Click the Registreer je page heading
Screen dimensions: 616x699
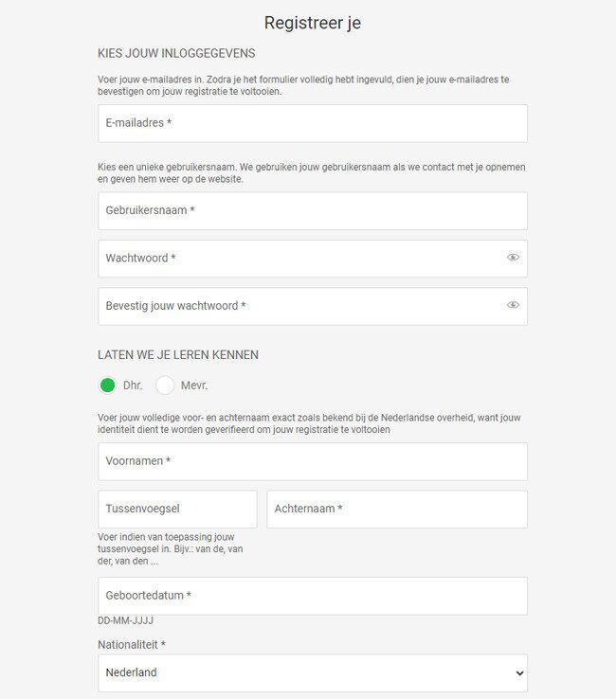click(x=313, y=23)
